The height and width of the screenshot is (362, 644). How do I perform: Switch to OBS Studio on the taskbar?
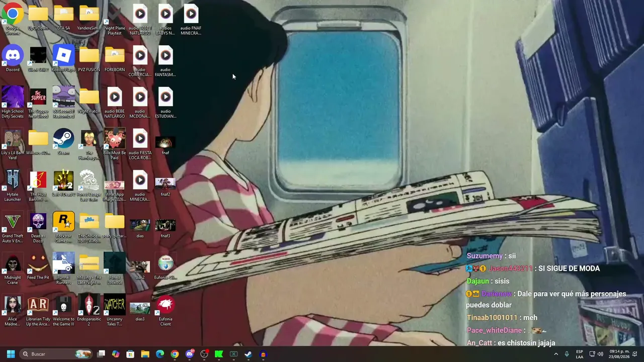coord(204,354)
